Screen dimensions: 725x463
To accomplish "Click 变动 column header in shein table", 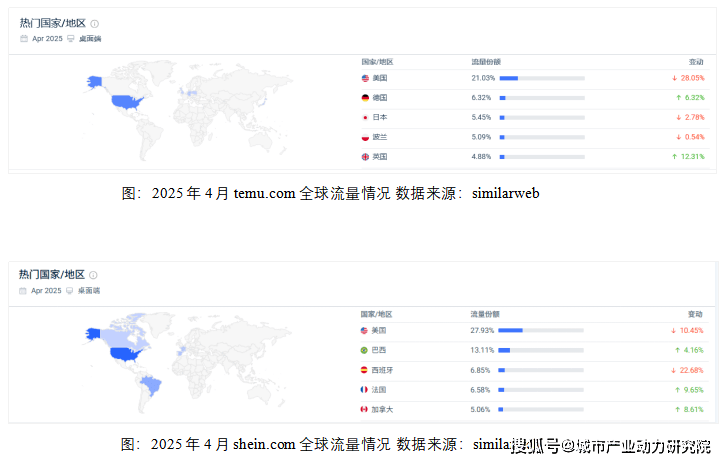I will tap(695, 314).
